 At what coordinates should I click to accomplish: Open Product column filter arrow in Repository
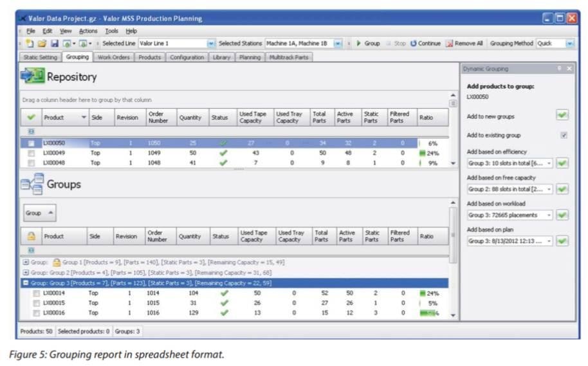click(x=84, y=117)
